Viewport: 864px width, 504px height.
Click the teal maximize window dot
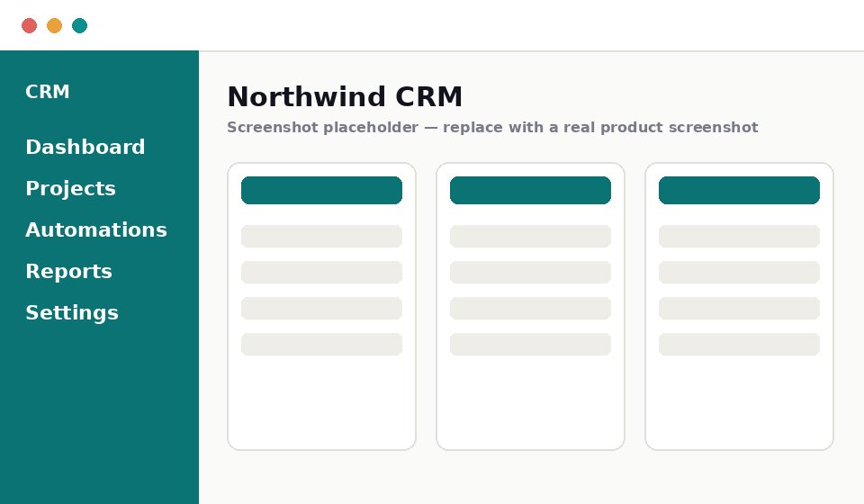coord(80,25)
